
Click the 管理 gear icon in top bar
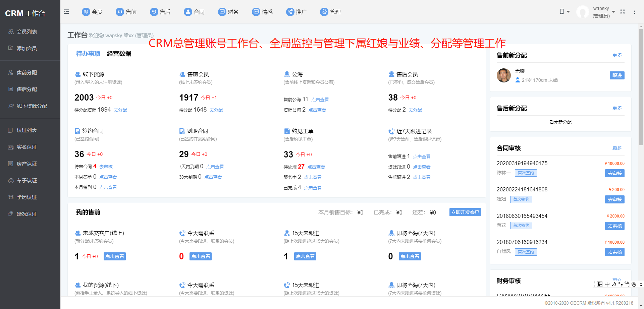pos(324,12)
